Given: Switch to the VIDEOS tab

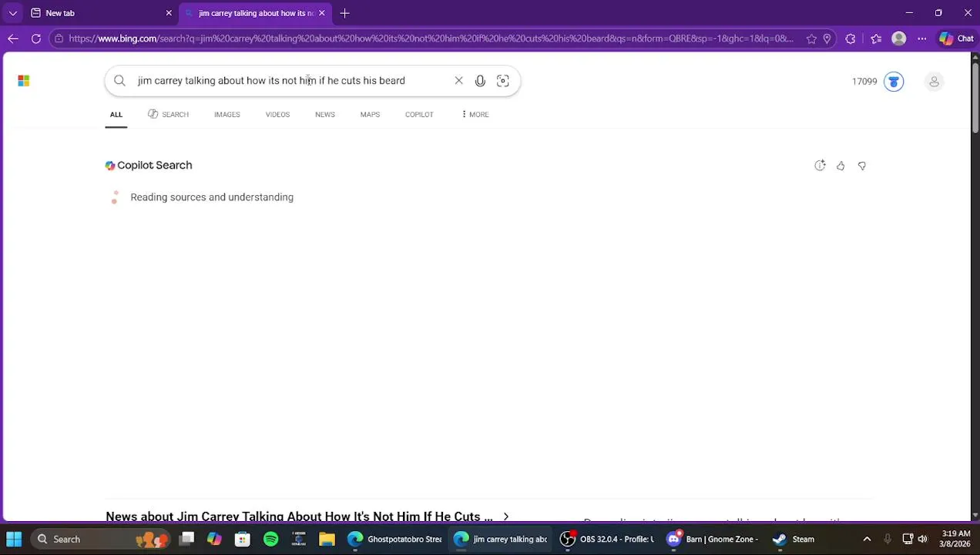Looking at the screenshot, I should 277,115.
